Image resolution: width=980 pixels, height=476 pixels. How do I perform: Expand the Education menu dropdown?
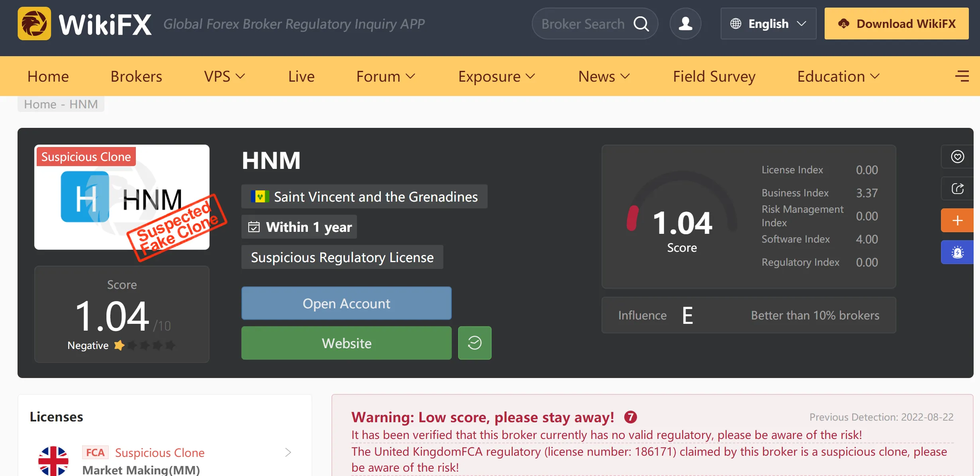[838, 76]
